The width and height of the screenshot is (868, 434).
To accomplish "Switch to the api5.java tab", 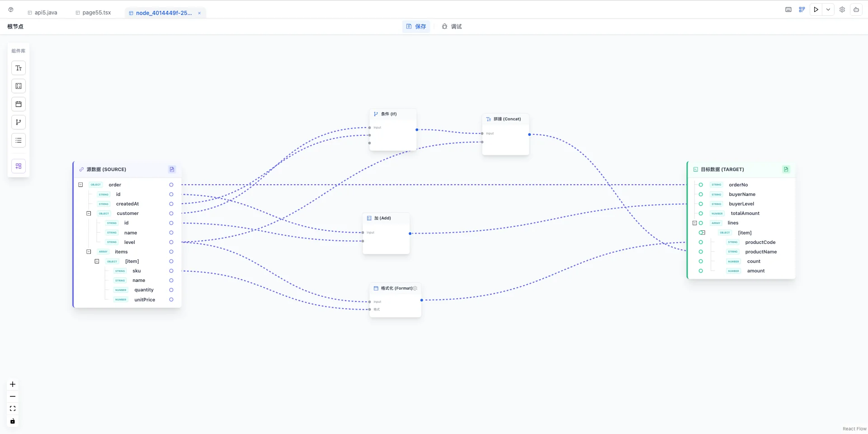I will tap(42, 13).
